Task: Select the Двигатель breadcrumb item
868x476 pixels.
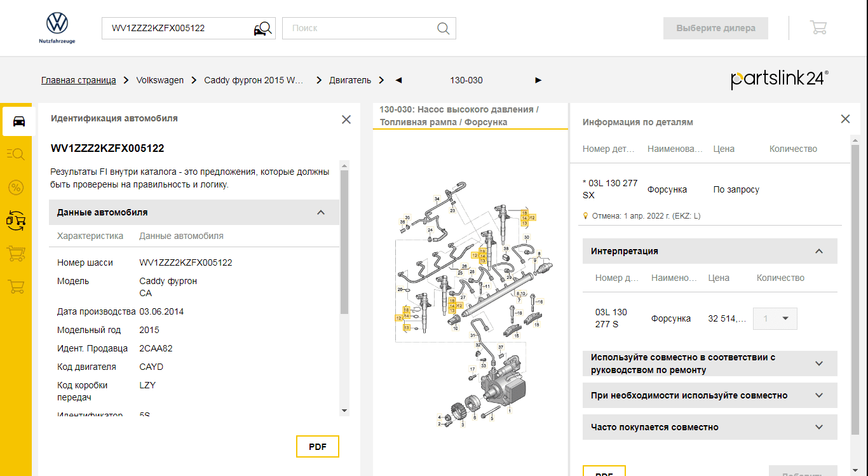Action: tap(349, 80)
